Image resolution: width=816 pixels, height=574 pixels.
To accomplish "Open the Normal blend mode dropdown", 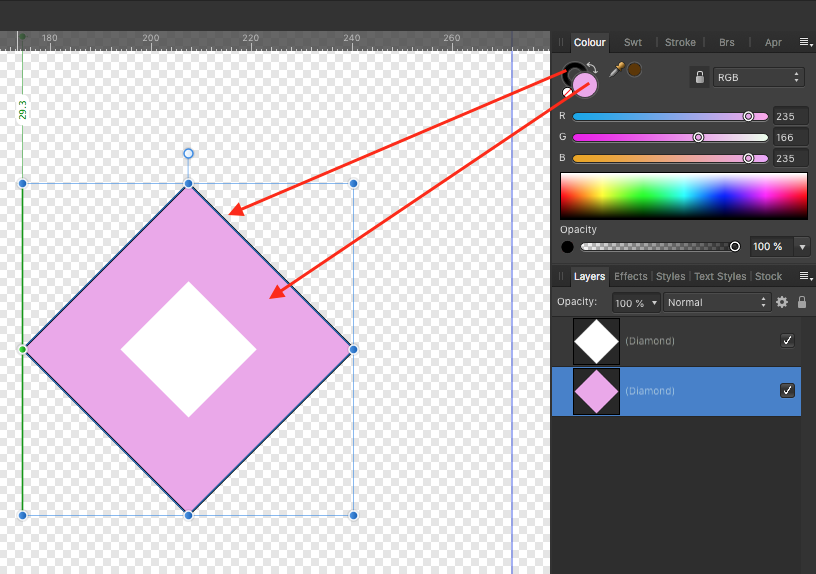I will point(718,302).
